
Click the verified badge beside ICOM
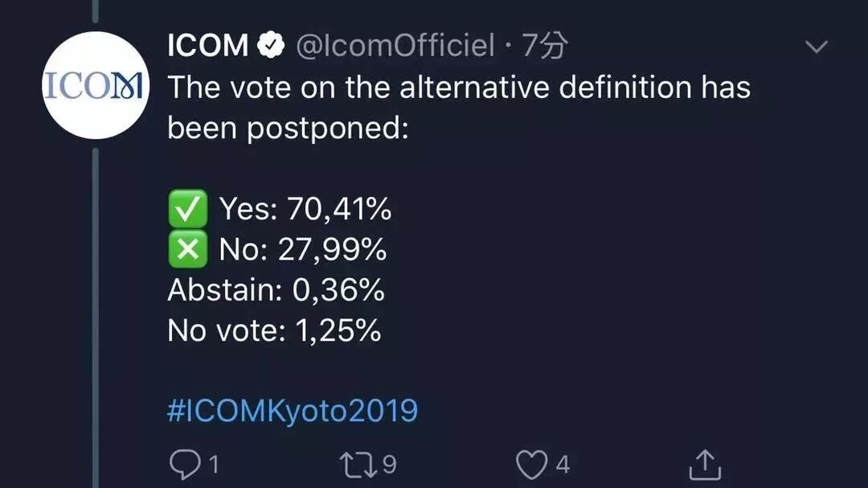(272, 47)
